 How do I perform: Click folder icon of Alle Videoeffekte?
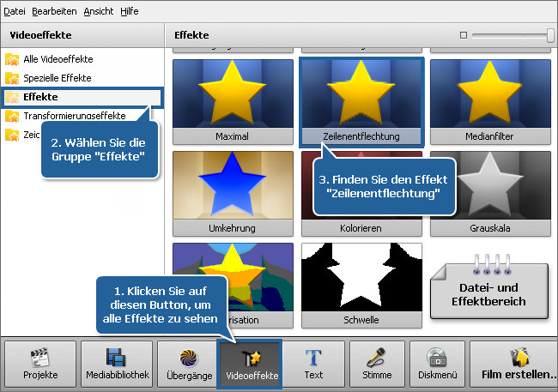click(12, 59)
